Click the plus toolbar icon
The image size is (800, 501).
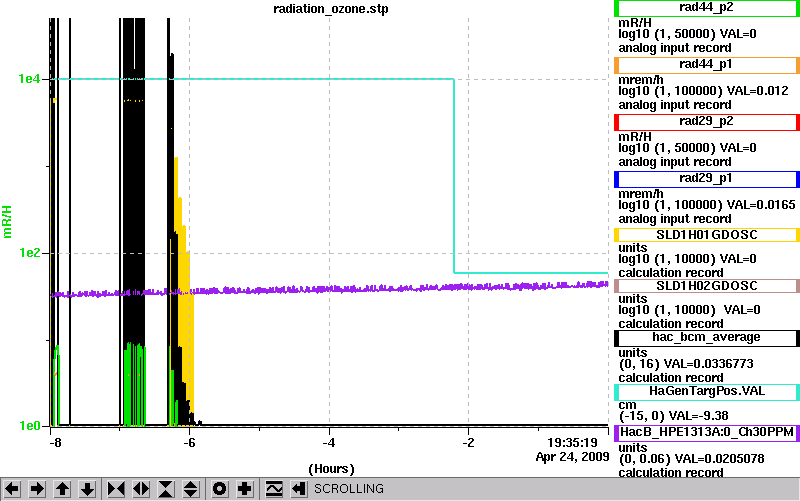(244, 489)
